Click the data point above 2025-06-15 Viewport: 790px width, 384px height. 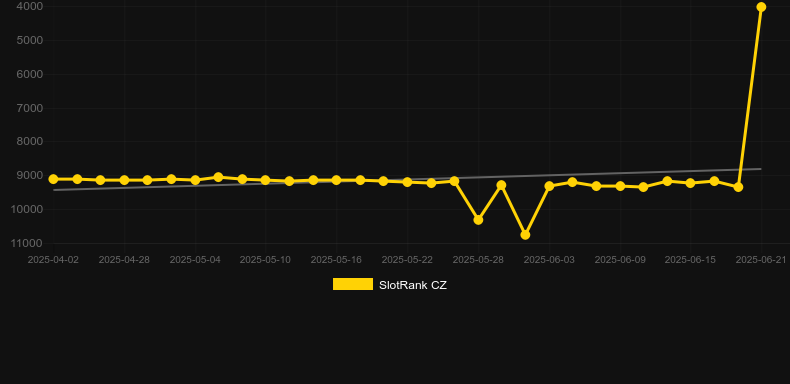point(690,183)
